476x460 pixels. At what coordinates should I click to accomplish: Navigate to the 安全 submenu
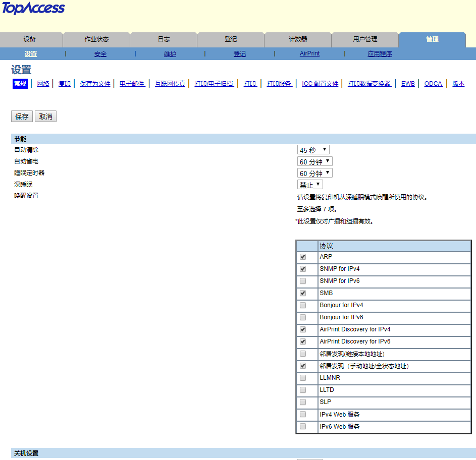pos(100,54)
